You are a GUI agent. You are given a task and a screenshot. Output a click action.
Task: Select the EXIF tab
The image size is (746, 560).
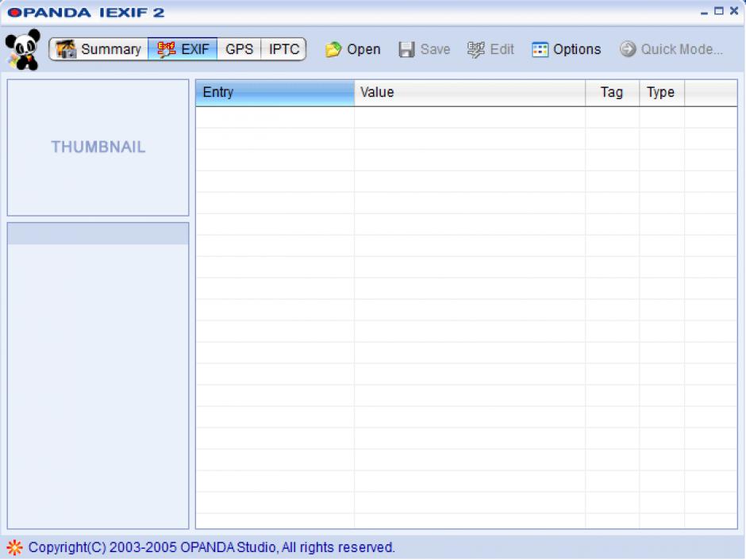coord(183,49)
